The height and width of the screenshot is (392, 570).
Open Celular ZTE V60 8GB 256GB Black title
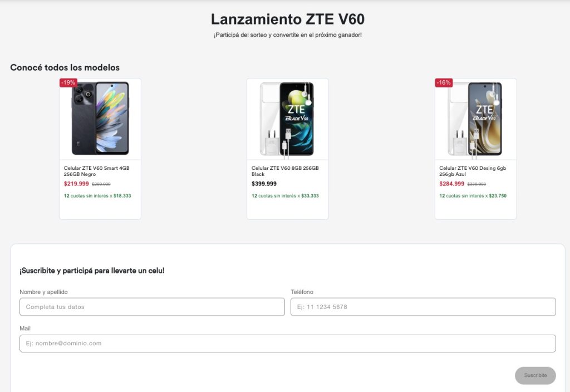coord(285,171)
